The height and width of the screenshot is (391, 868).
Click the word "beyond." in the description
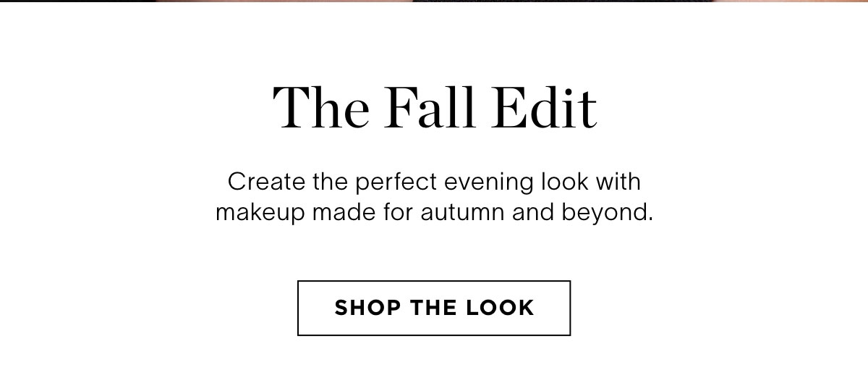tap(618, 214)
